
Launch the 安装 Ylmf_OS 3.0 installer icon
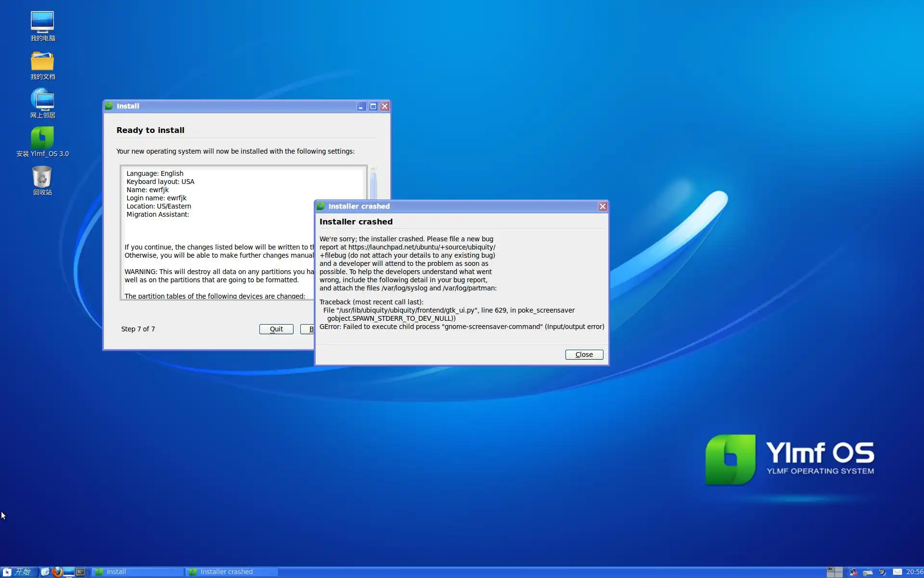[x=42, y=138]
